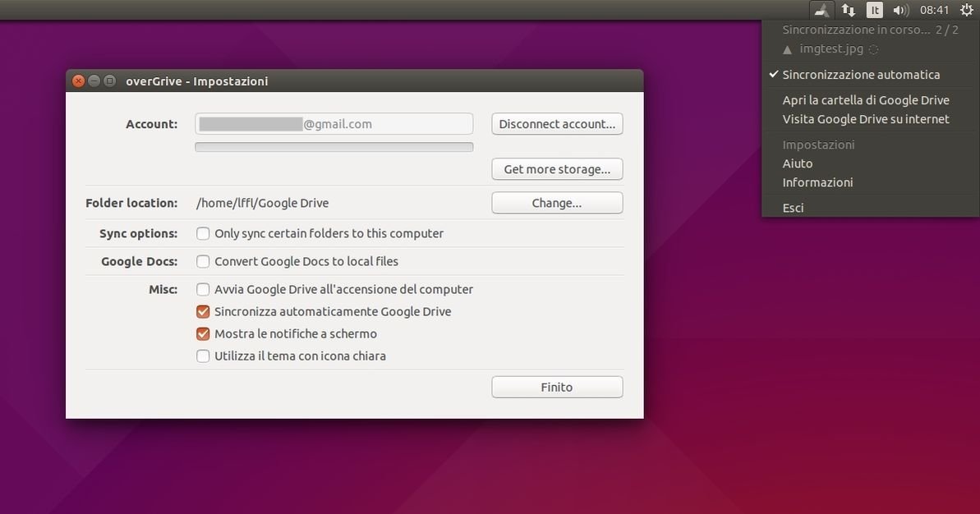Click the overGrive tray indicator icon

coord(822,10)
